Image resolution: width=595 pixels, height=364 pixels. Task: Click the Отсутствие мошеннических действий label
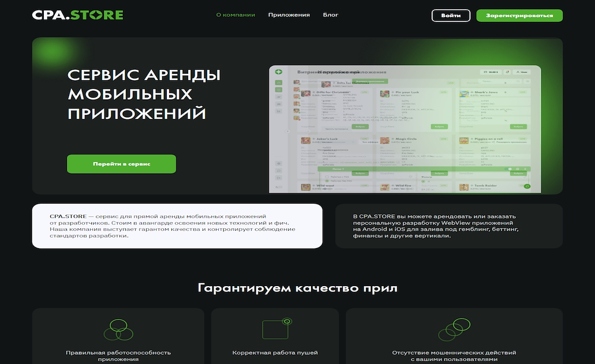pyautogui.click(x=454, y=356)
